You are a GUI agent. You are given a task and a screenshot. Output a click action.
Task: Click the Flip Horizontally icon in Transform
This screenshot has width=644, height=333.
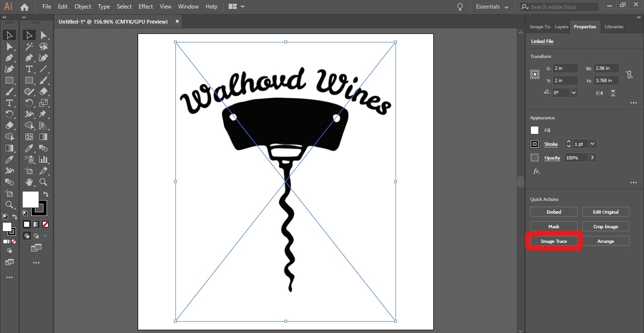[x=599, y=93]
